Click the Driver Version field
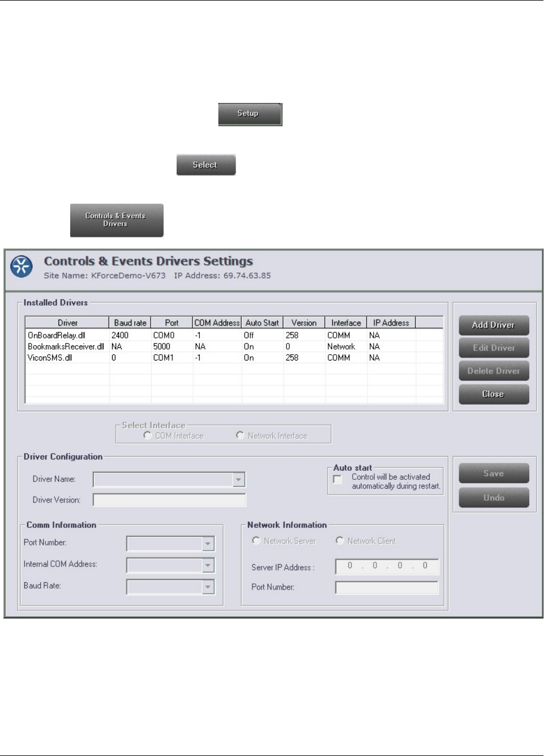This screenshot has width=544, height=756. 169,500
